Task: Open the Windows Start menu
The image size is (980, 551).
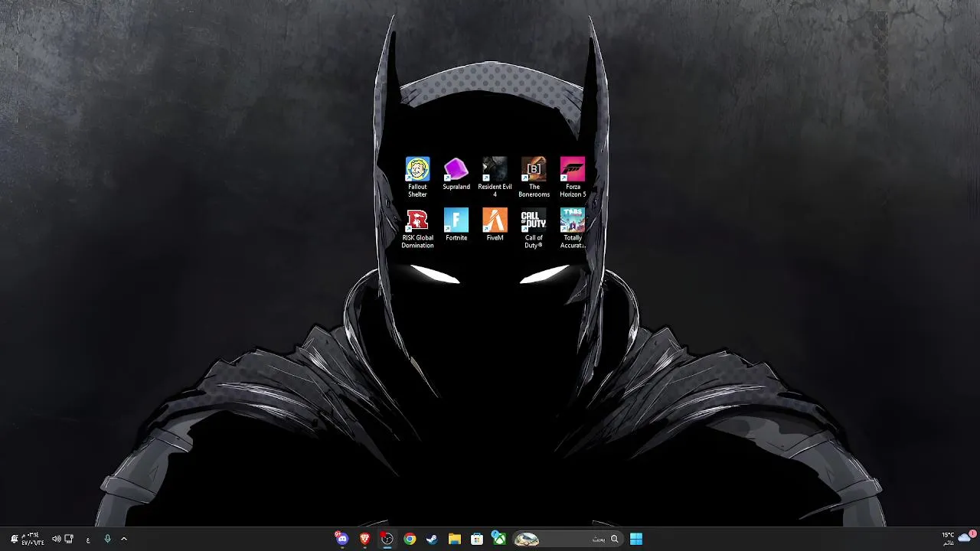Action: [x=636, y=539]
